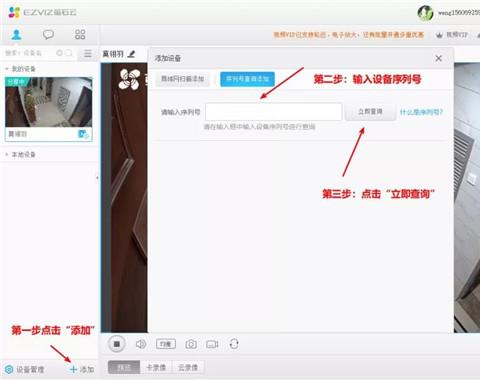Viewport: 480px width, 380px height.
Task: Open the video quality selector button
Action: [166, 344]
